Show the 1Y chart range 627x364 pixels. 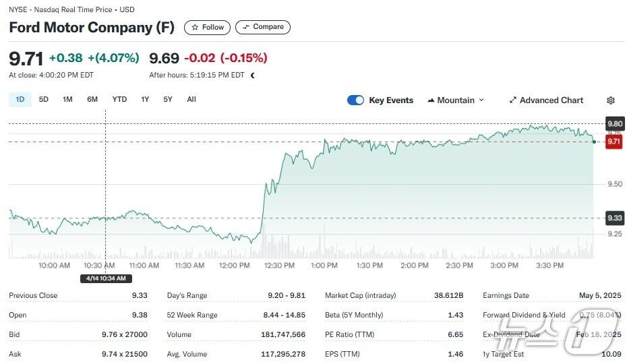145,100
